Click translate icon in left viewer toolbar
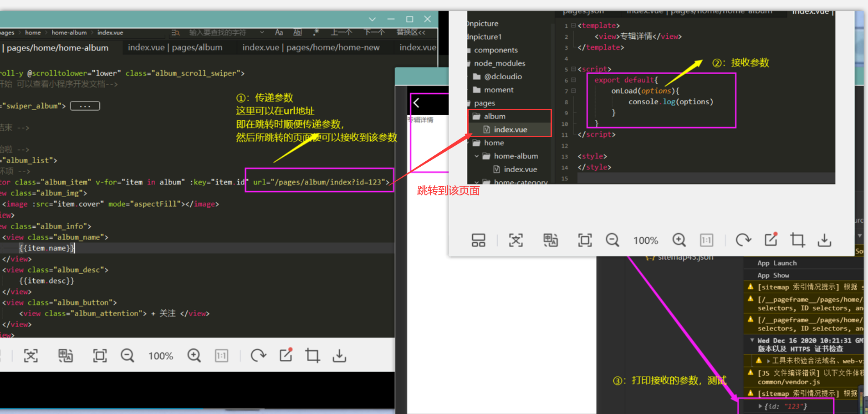This screenshot has width=868, height=414. click(66, 356)
